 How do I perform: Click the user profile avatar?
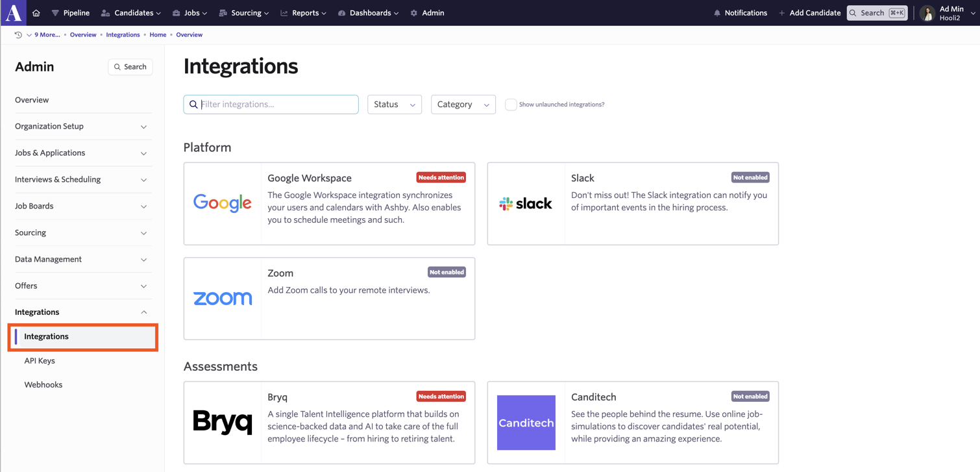tap(927, 13)
